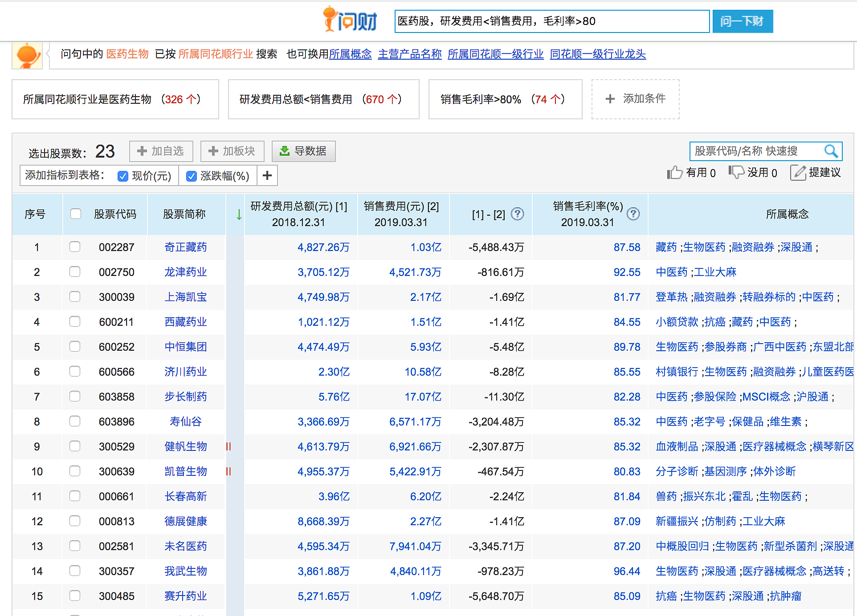The width and height of the screenshot is (857, 616).
Task: Click the magnifier icon in stock quick search
Action: point(831,151)
